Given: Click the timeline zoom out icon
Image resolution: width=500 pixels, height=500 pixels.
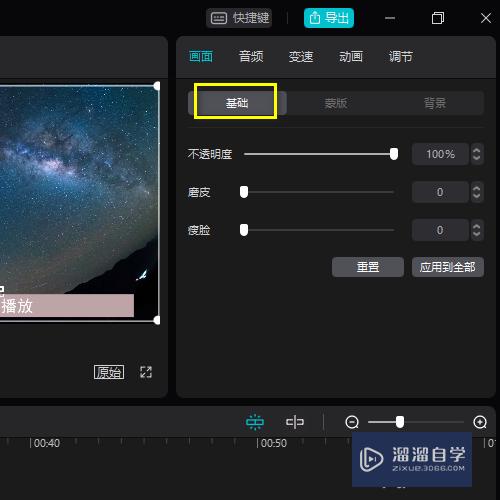Looking at the screenshot, I should 352,422.
